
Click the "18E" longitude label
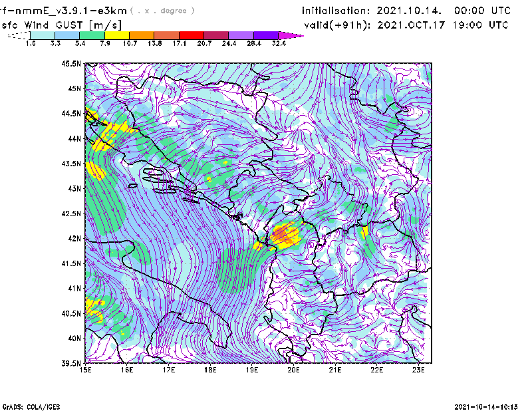(x=210, y=370)
